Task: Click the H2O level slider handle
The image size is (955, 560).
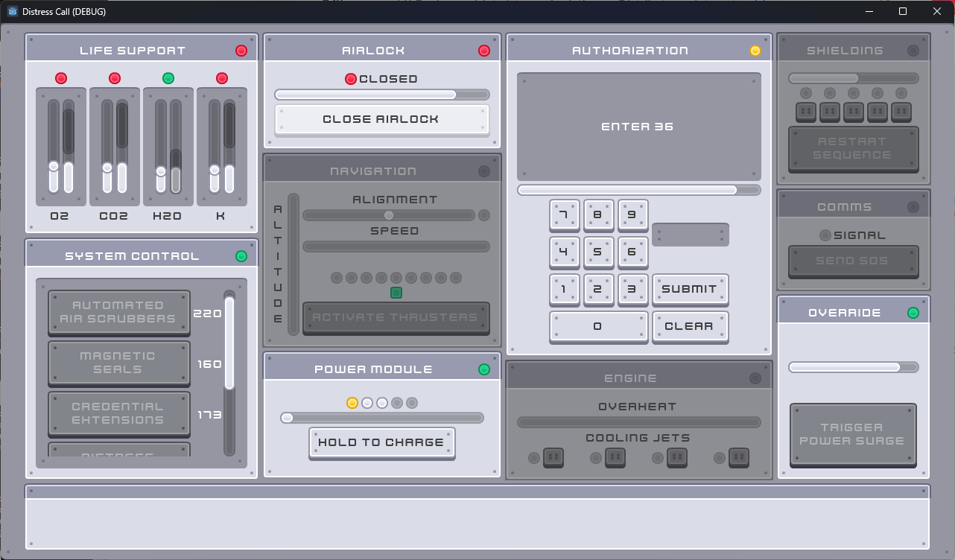Action: (x=161, y=171)
